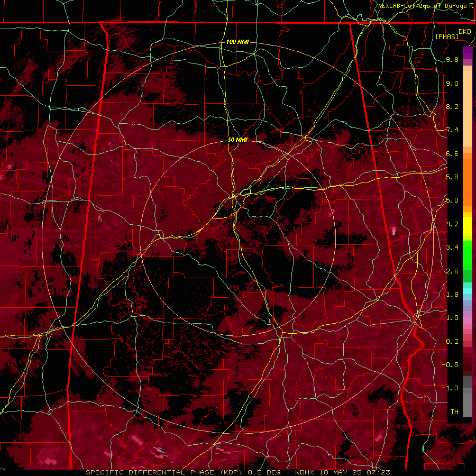This screenshot has height=476, width=476.
Task: Click the 0.2 value on the color scale
Action: [452, 341]
